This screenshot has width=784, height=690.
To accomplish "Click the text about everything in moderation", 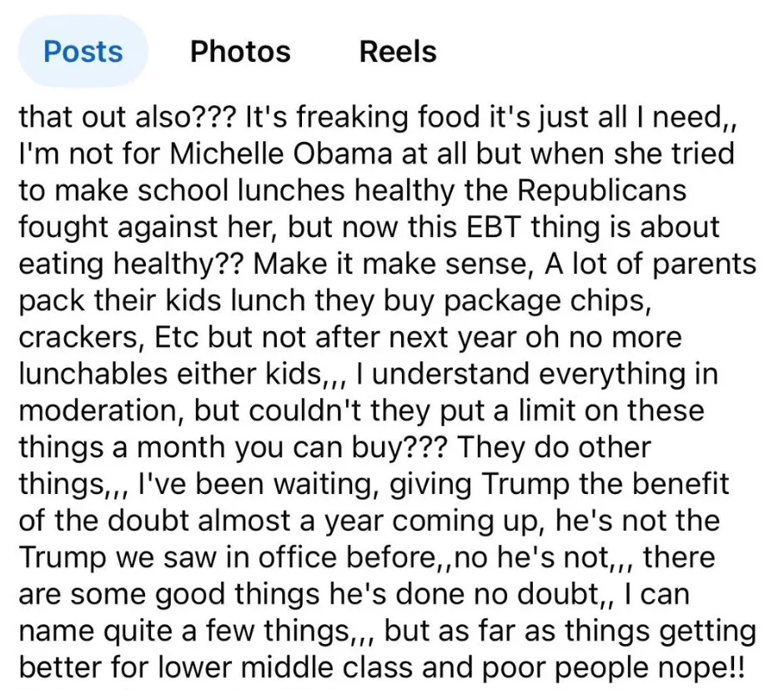I will (584, 374).
